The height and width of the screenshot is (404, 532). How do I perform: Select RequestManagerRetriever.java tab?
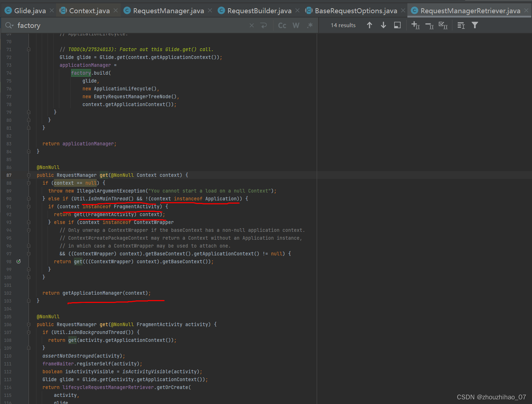pyautogui.click(x=470, y=11)
